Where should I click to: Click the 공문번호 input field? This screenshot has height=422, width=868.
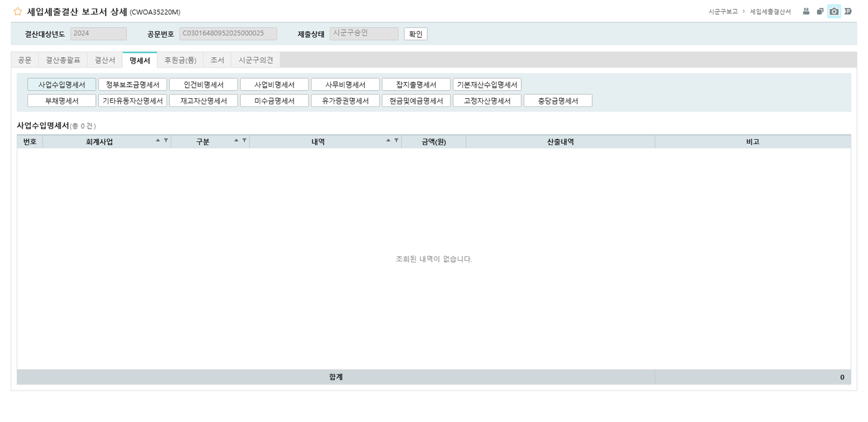(x=228, y=34)
